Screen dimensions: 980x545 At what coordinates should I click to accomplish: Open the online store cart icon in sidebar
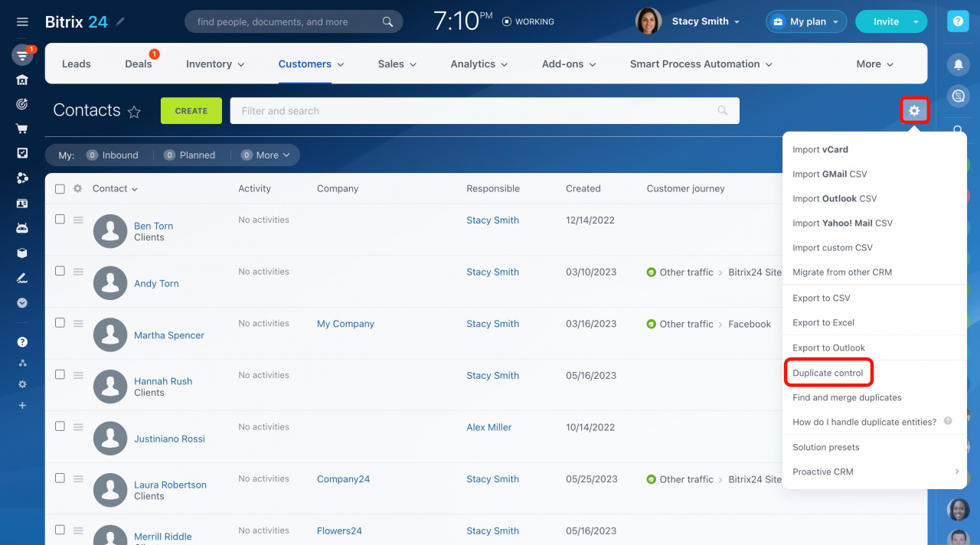pyautogui.click(x=22, y=129)
